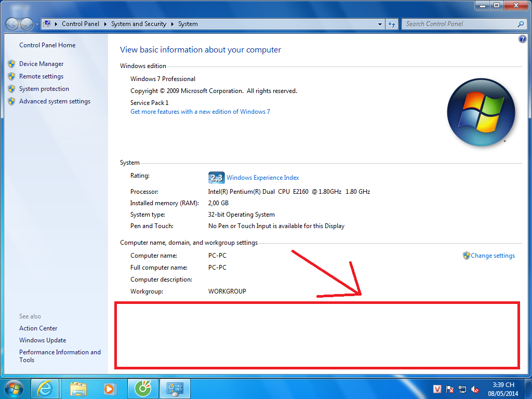Click Service Pack 1 text

[149, 103]
